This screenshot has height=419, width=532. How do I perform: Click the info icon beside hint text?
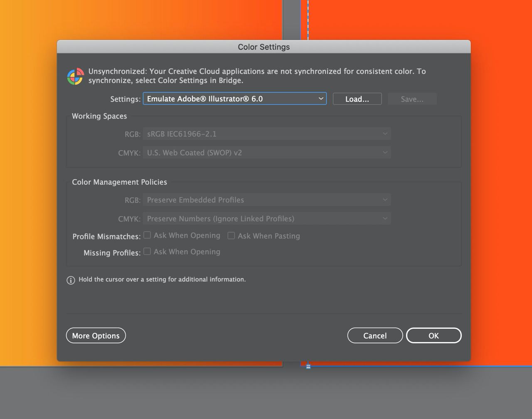coord(71,280)
